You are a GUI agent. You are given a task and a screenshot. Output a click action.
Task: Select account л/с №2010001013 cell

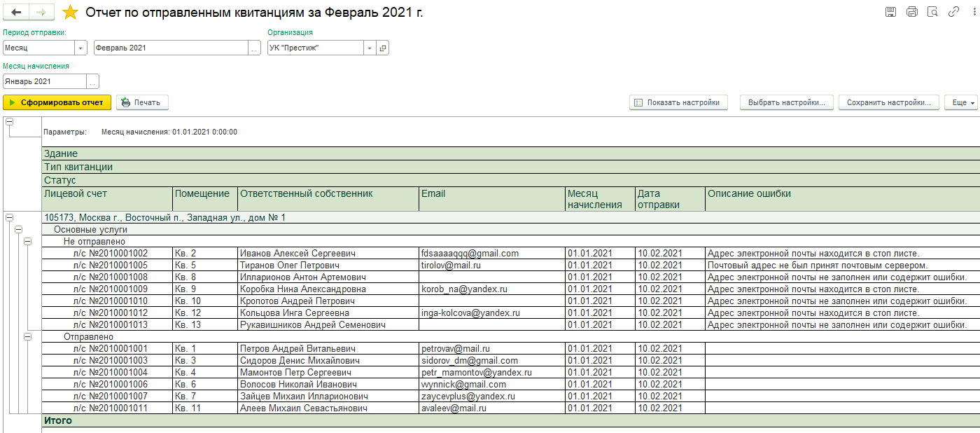point(107,324)
